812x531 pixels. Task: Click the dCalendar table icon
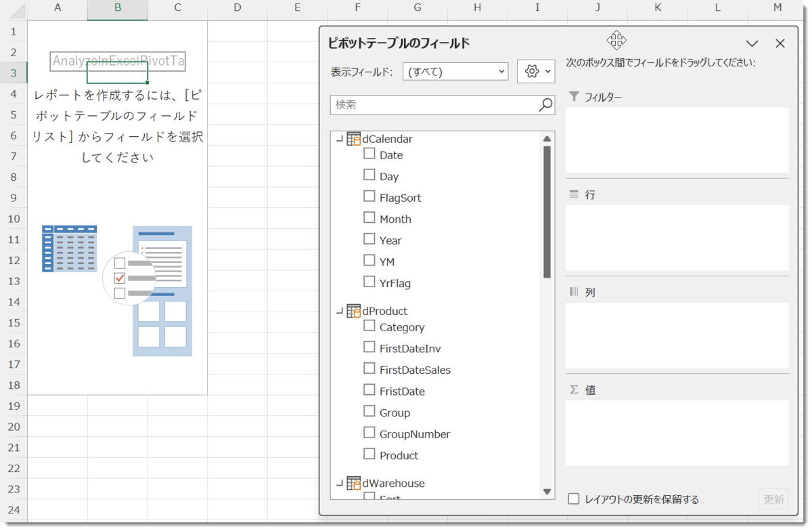353,138
